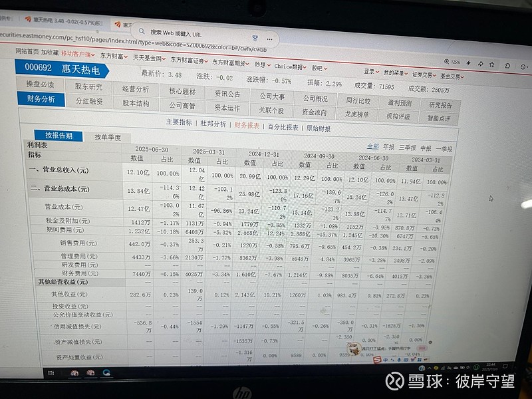The image size is (532, 399).
Task: Open the 资本运作 tab
Action: pyautogui.click(x=227, y=108)
